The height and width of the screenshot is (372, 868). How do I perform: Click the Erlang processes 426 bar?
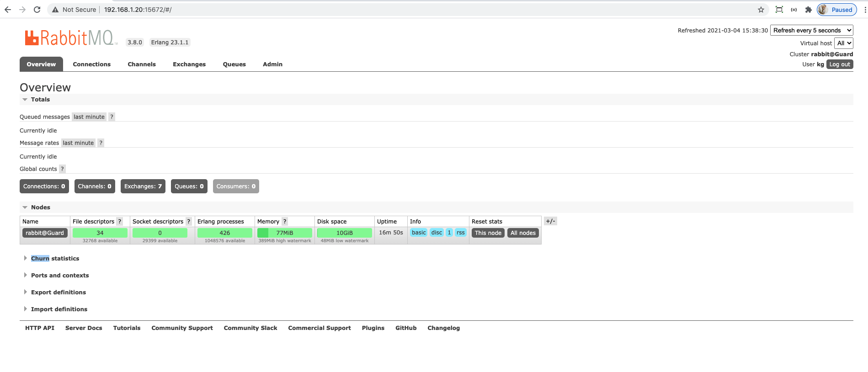225,233
